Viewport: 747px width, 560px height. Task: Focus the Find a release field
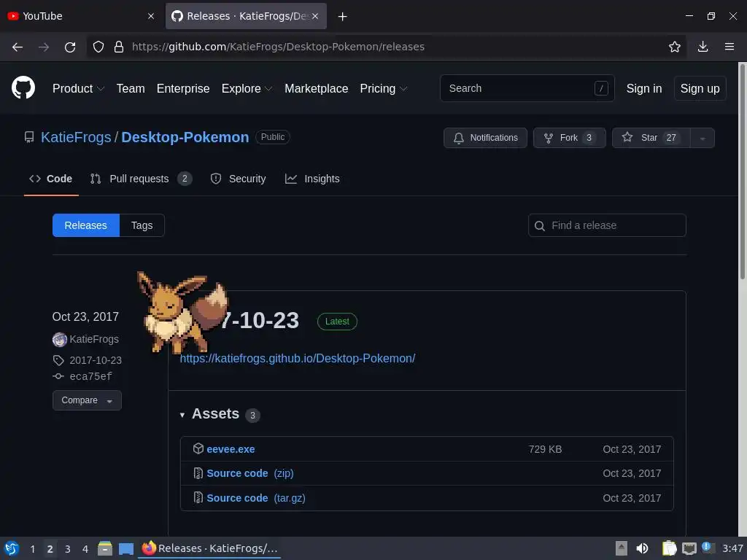(607, 225)
